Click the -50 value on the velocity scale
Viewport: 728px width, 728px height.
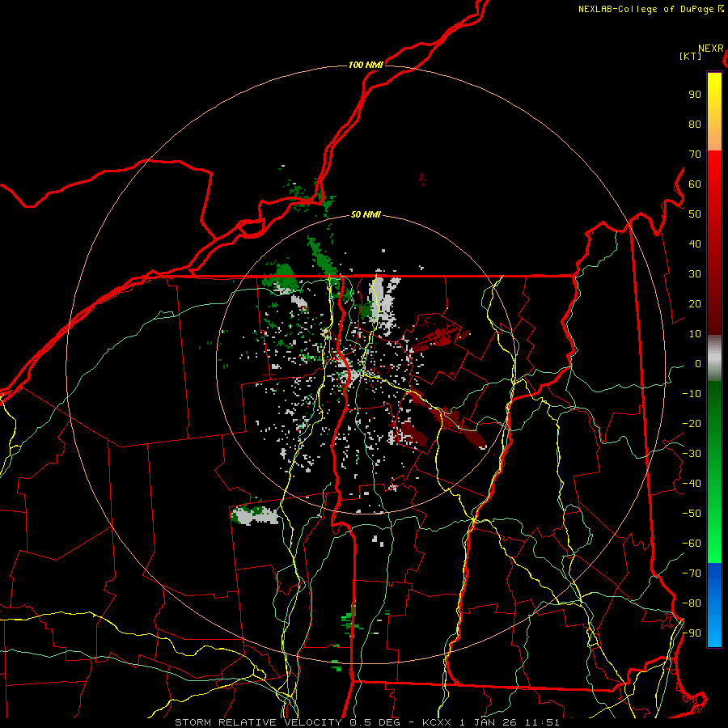coord(692,514)
